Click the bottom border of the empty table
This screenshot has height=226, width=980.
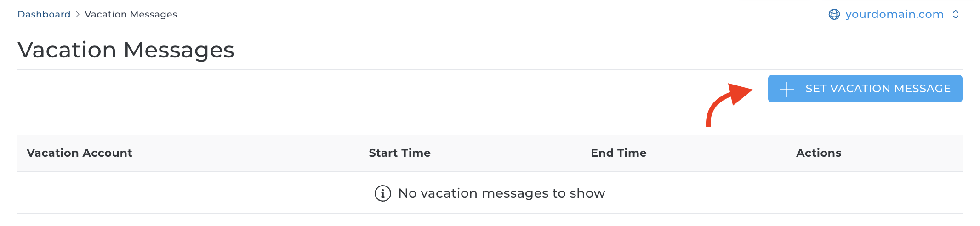click(x=490, y=214)
